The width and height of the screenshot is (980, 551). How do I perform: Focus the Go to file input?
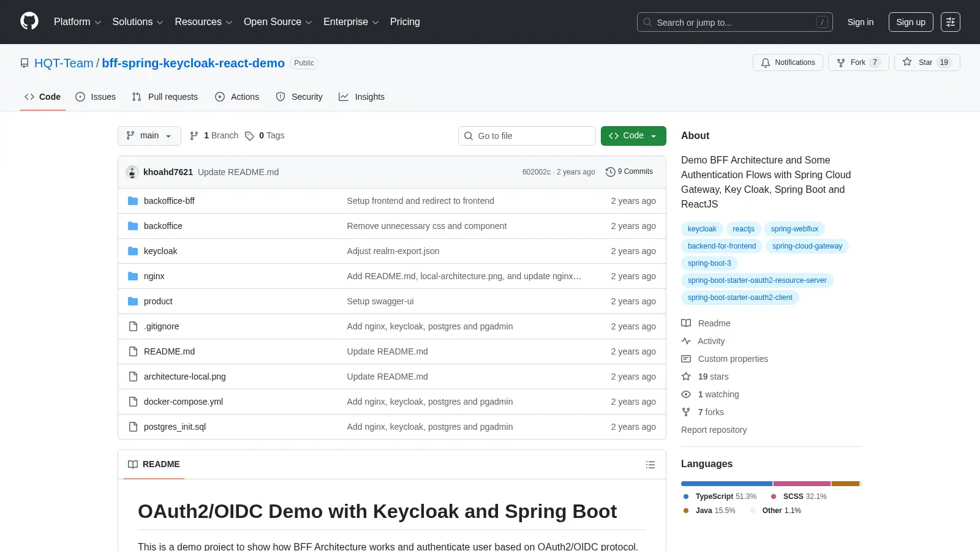[x=527, y=136]
